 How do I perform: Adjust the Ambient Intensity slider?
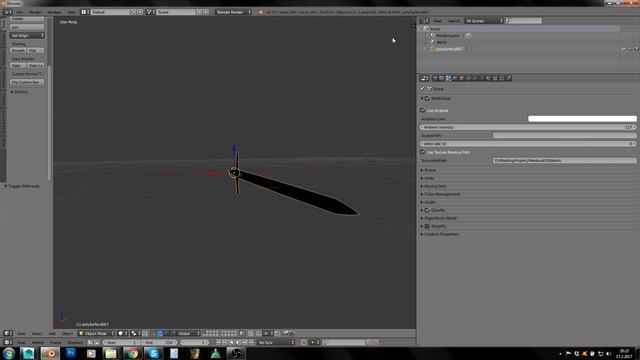click(x=528, y=127)
